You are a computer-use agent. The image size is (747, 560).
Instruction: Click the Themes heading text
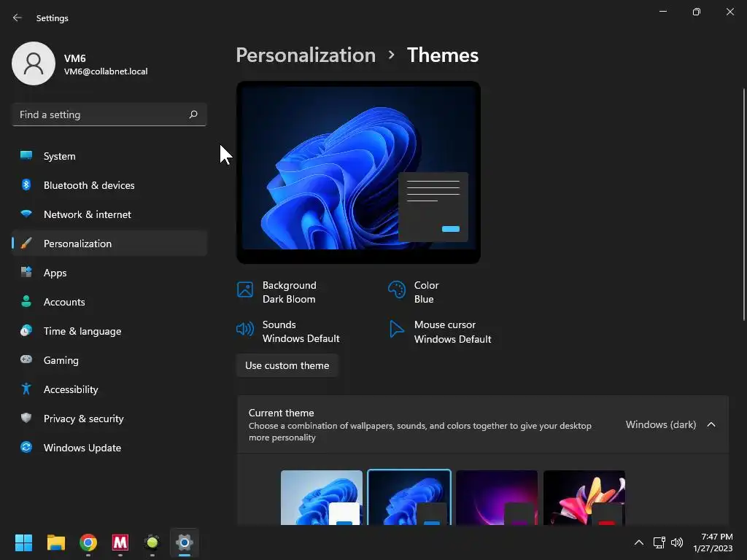[443, 55]
